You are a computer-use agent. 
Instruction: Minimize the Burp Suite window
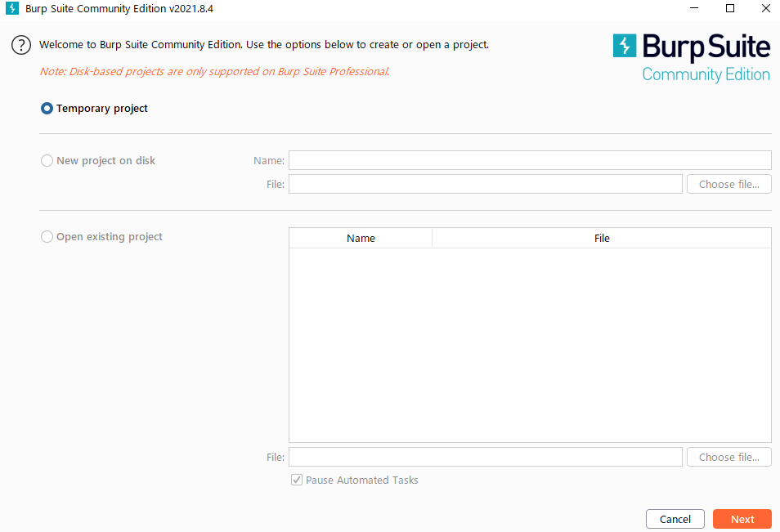click(x=694, y=8)
